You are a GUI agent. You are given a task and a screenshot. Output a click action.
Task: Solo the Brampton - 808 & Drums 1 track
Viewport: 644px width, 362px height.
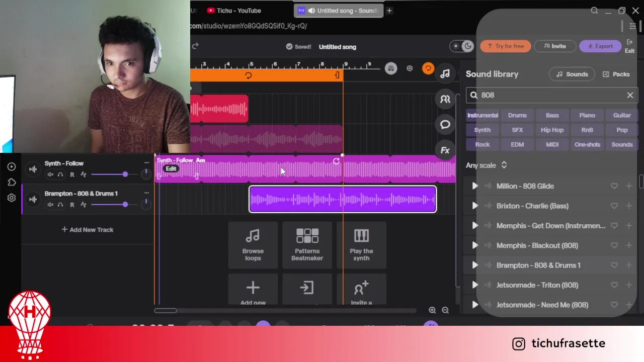click(x=60, y=205)
